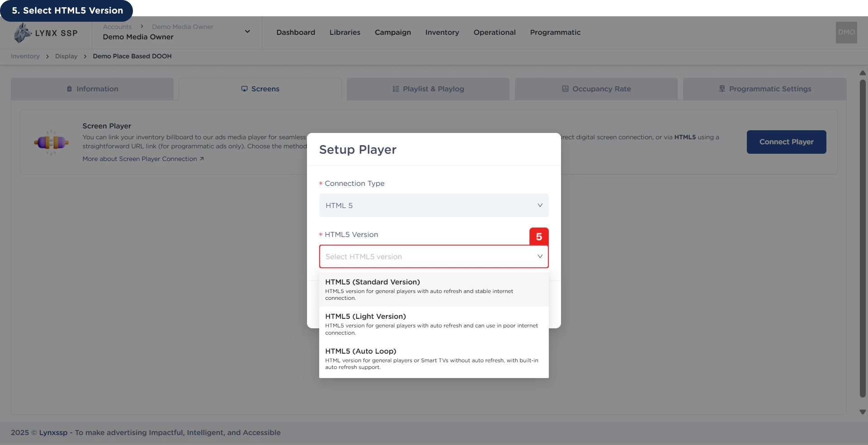868x445 pixels.
Task: Click the Playlist & Playlog list icon
Action: click(396, 89)
